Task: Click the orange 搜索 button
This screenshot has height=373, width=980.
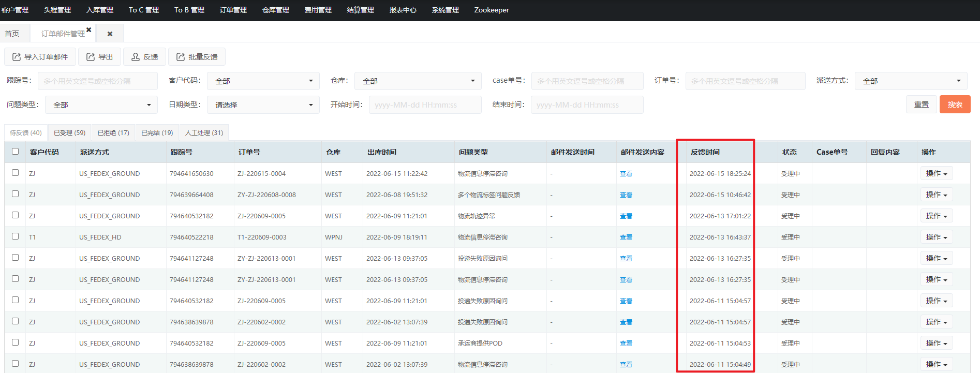Action: tap(955, 105)
